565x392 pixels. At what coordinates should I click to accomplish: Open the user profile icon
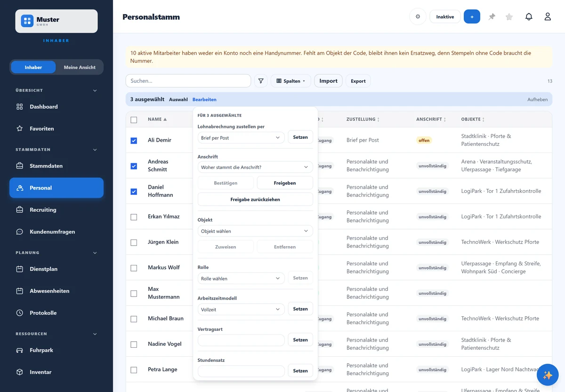[548, 16]
